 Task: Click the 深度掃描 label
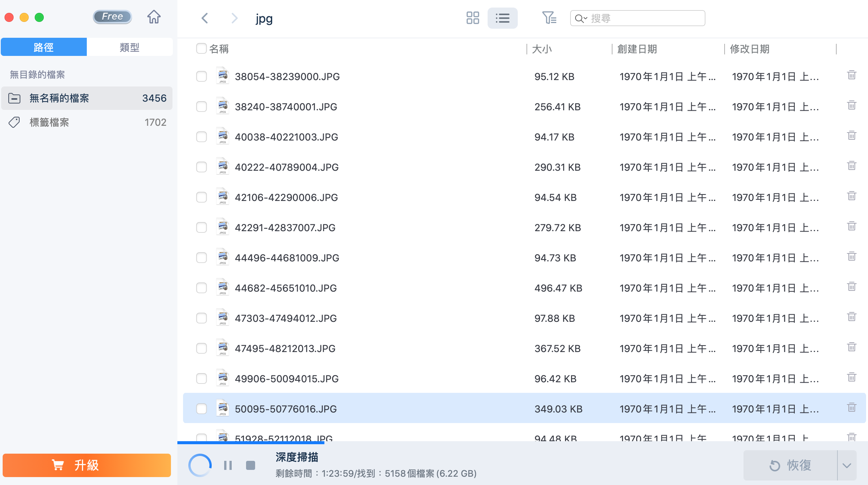(x=297, y=457)
